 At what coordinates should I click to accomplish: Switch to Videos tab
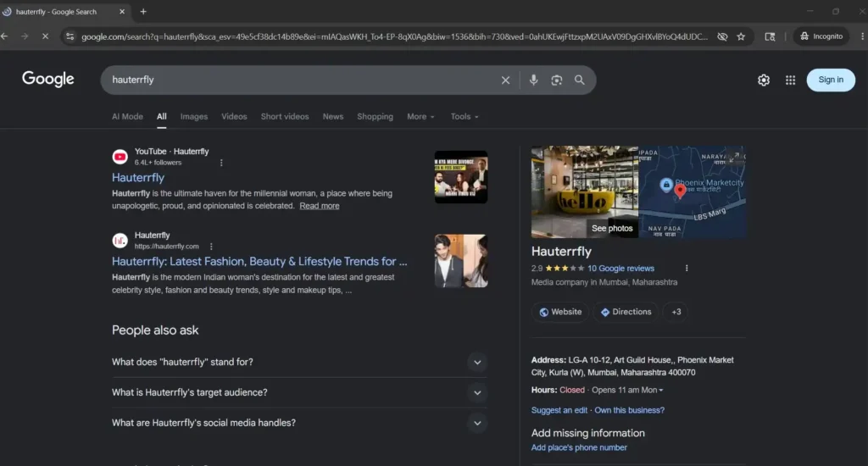point(234,117)
